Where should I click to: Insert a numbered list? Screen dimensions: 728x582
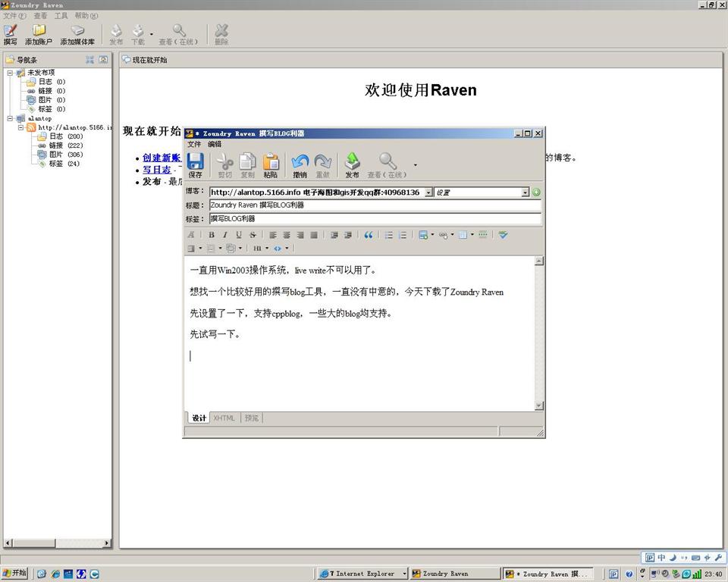(403, 235)
